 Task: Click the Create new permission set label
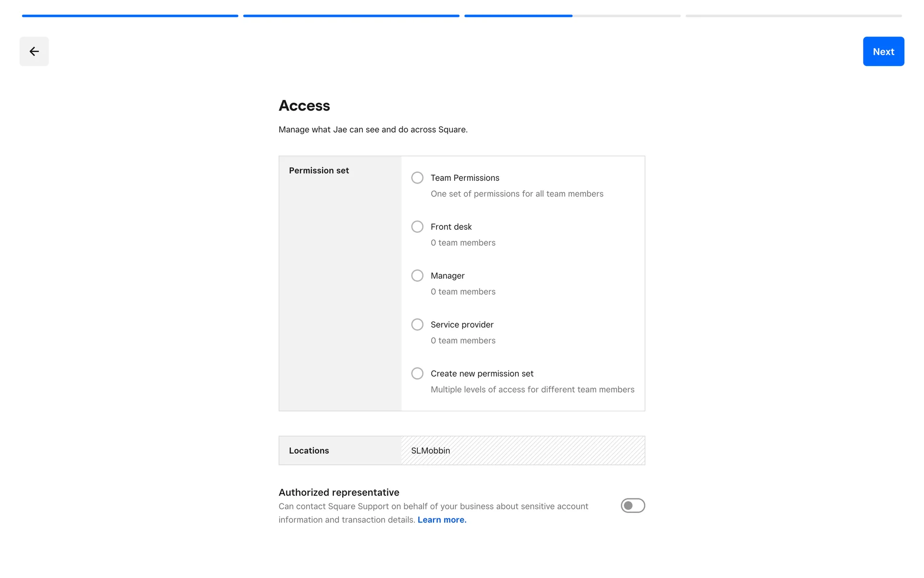pos(482,374)
